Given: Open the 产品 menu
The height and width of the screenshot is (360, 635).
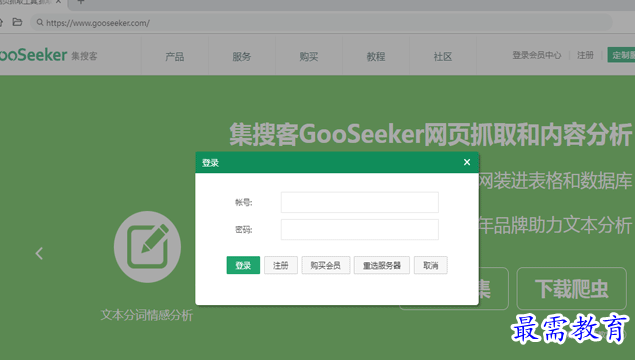Looking at the screenshot, I should click(x=175, y=56).
